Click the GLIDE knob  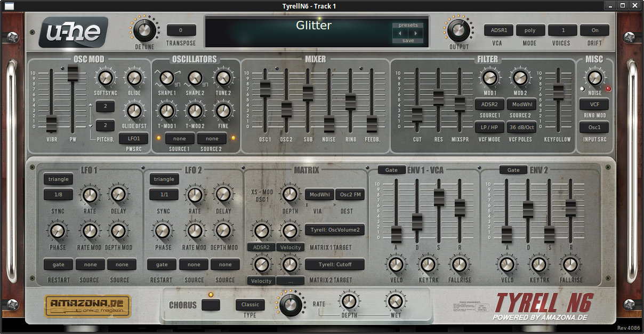point(134,78)
